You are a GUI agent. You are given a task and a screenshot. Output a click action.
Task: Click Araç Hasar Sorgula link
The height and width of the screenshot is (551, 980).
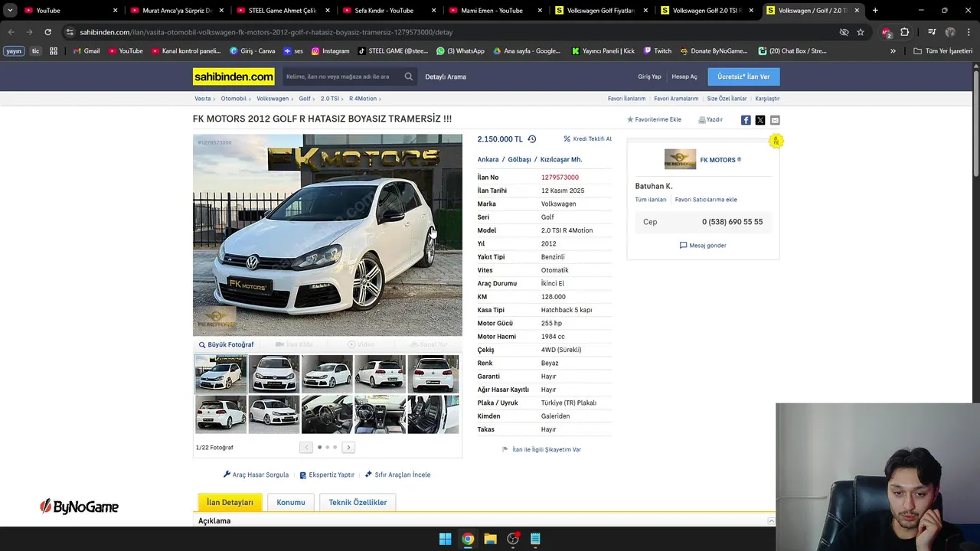click(x=256, y=474)
